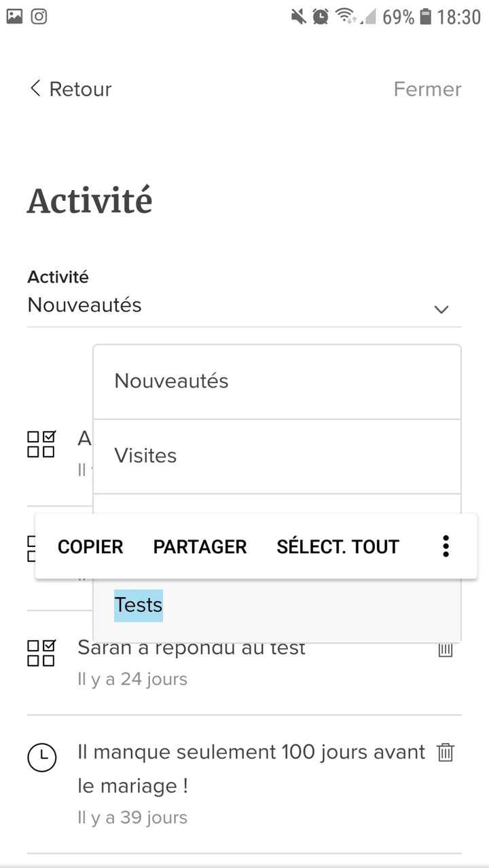Open the three-dot overflow menu beside SÉLECT. TOUT
Screen dimensions: 489x868
pyautogui.click(x=446, y=546)
